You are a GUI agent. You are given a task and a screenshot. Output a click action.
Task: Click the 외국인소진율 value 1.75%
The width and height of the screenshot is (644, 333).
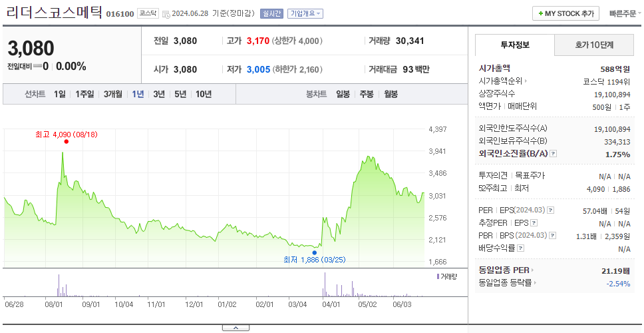[617, 155]
